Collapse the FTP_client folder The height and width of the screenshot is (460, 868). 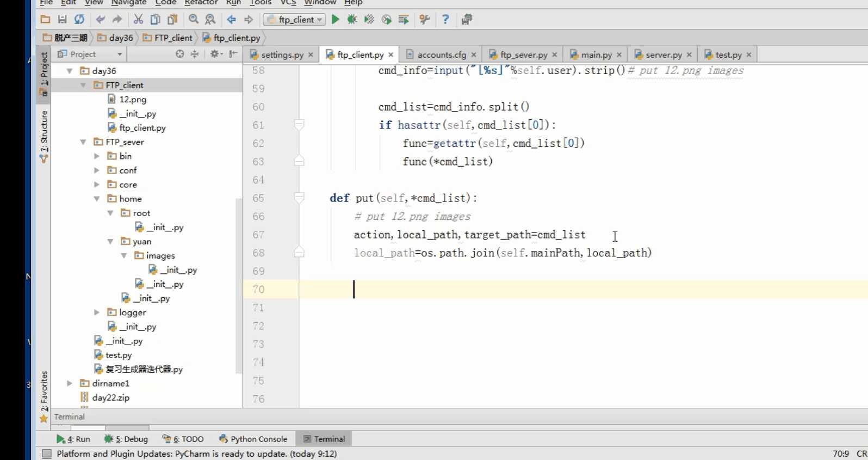tap(83, 85)
